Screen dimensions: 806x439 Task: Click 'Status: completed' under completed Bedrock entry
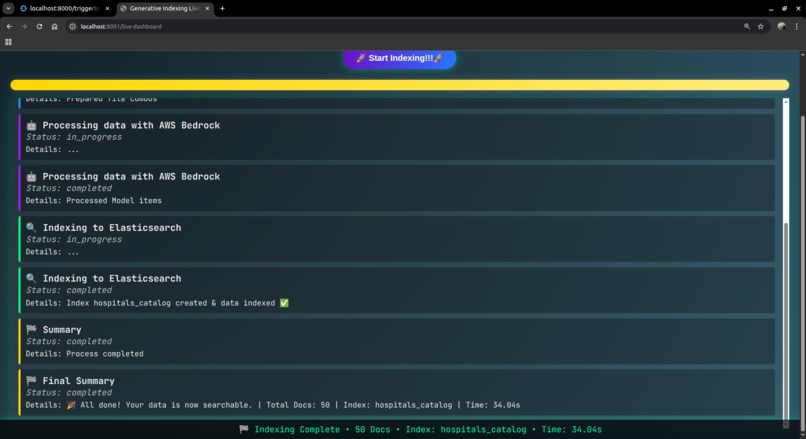[x=68, y=188]
